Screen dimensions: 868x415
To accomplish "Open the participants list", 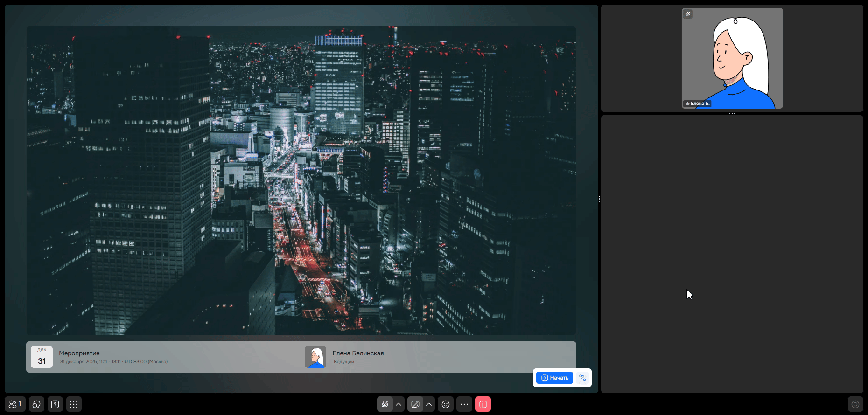I will (x=15, y=404).
